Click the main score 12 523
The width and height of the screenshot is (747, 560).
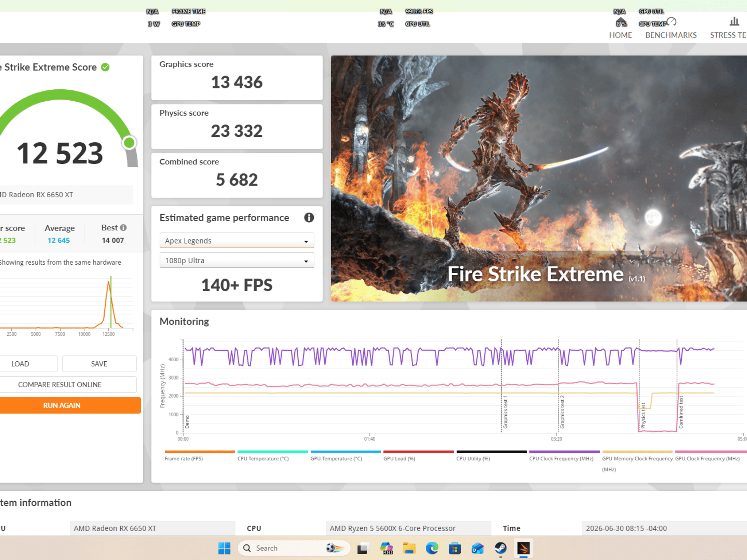pos(60,153)
